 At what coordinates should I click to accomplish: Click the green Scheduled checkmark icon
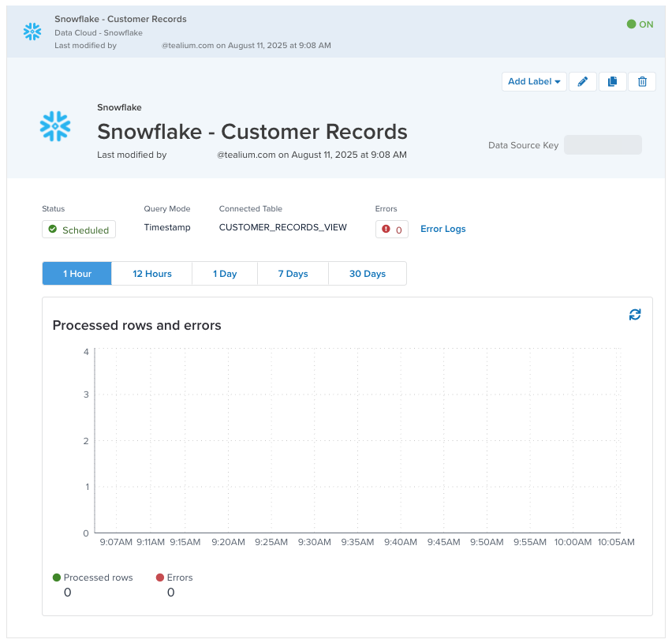pyautogui.click(x=53, y=230)
